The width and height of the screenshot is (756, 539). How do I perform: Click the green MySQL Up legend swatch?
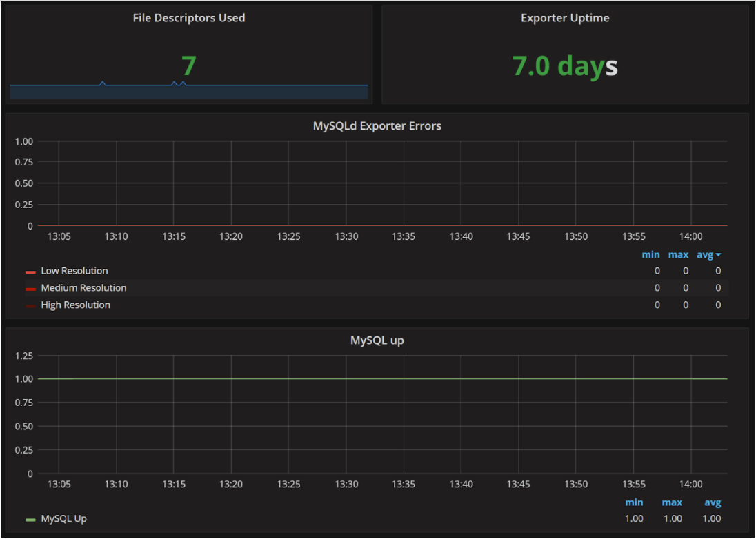tap(31, 520)
